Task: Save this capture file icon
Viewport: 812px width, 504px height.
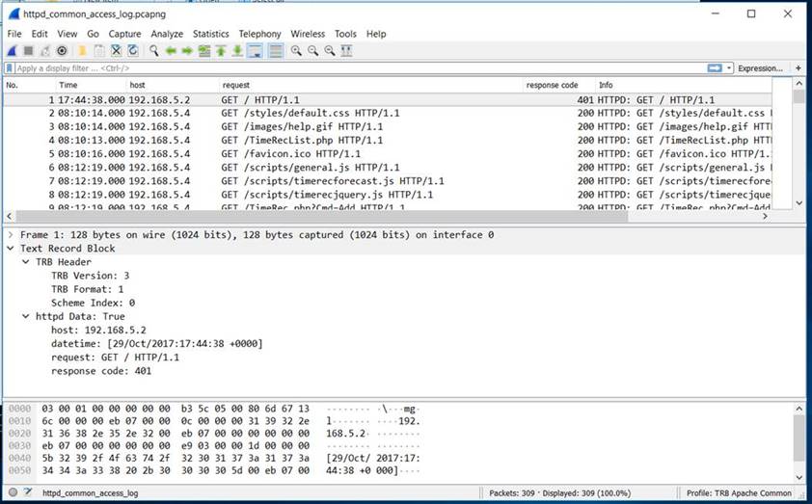Action: click(x=99, y=51)
